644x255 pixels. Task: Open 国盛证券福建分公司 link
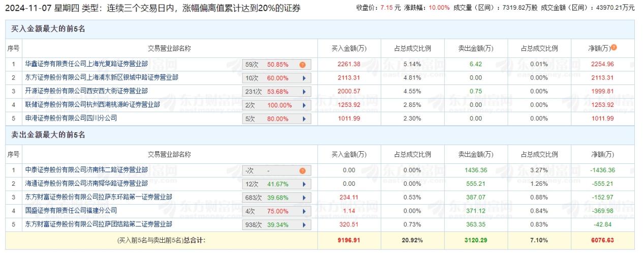(x=71, y=210)
